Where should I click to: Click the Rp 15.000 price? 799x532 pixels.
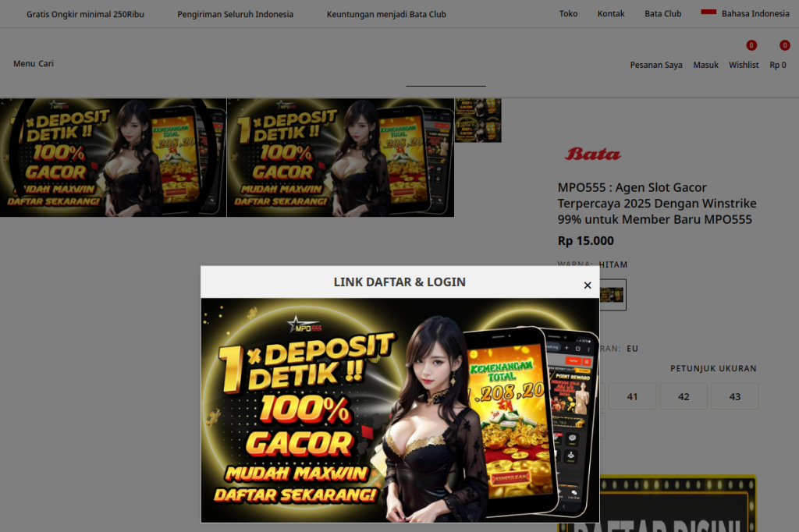585,240
